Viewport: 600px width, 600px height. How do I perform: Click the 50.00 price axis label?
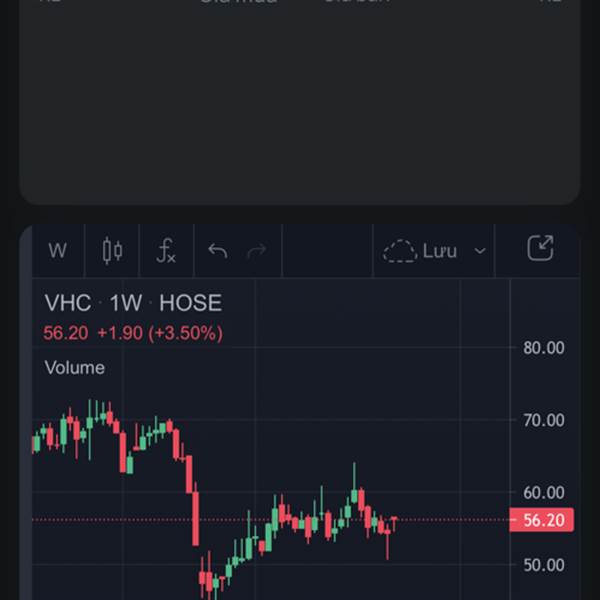pyautogui.click(x=544, y=564)
